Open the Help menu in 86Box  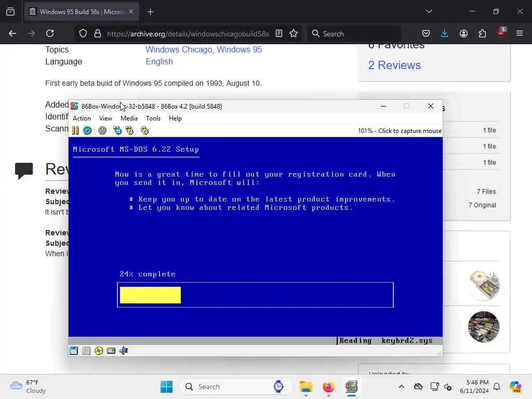tap(175, 118)
